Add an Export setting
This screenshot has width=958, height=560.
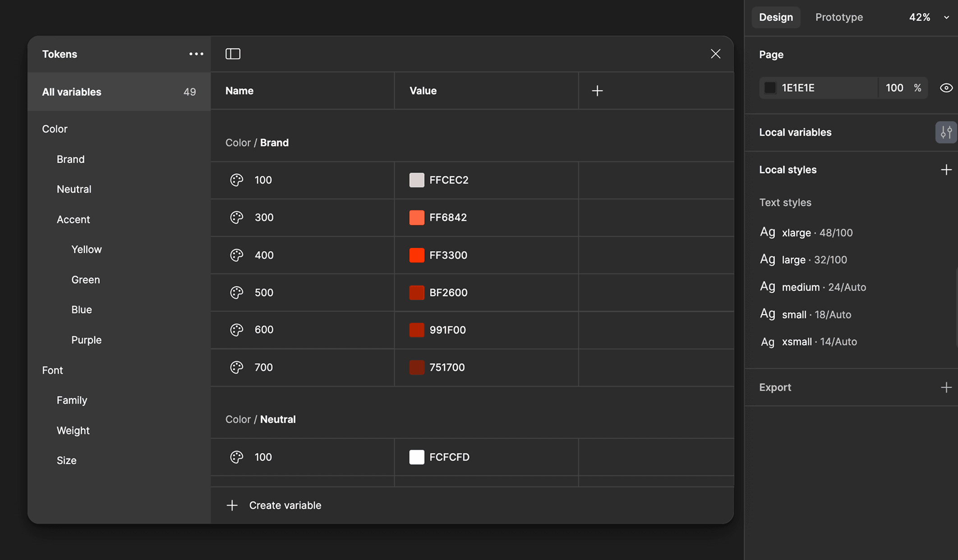(946, 387)
